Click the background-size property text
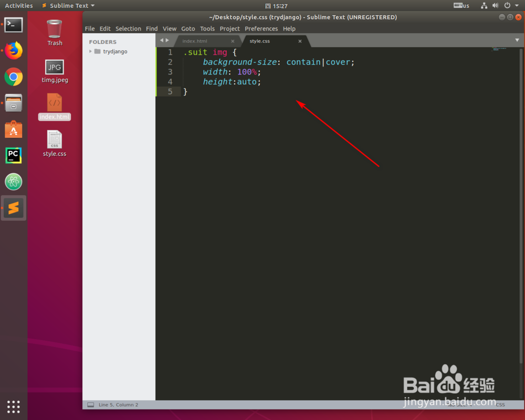 click(240, 62)
